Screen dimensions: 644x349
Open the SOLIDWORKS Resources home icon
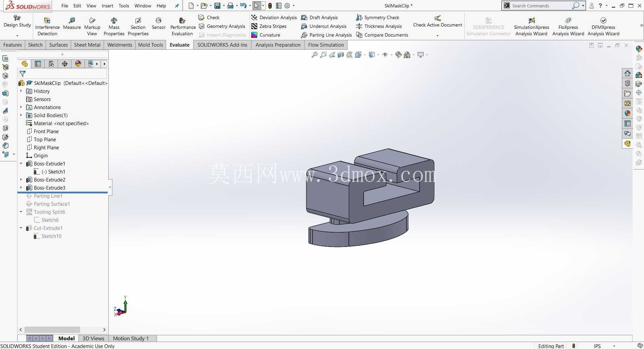coord(628,73)
